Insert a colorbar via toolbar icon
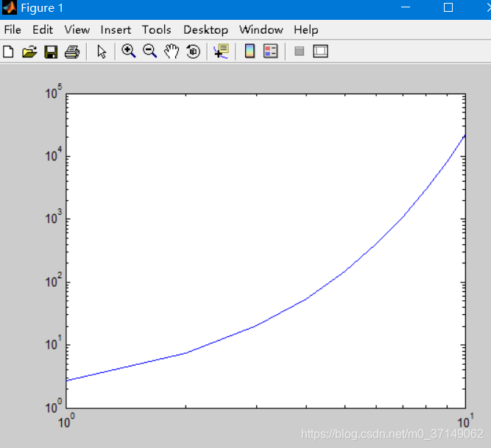491x448 pixels. tap(250, 51)
